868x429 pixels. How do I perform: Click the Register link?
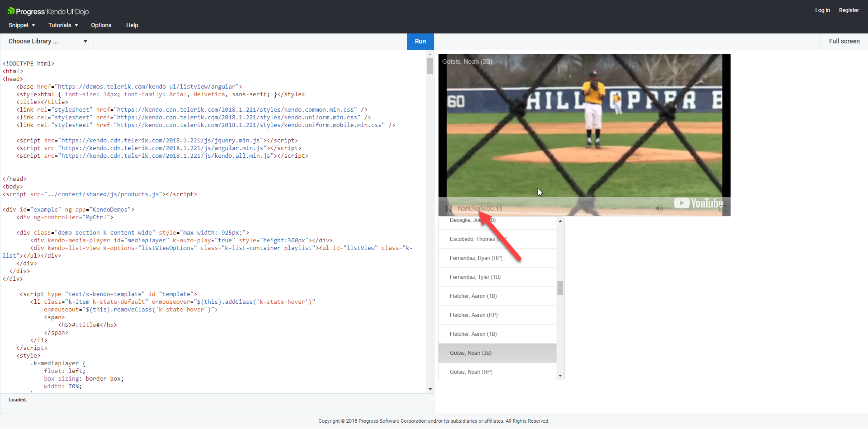(x=849, y=10)
